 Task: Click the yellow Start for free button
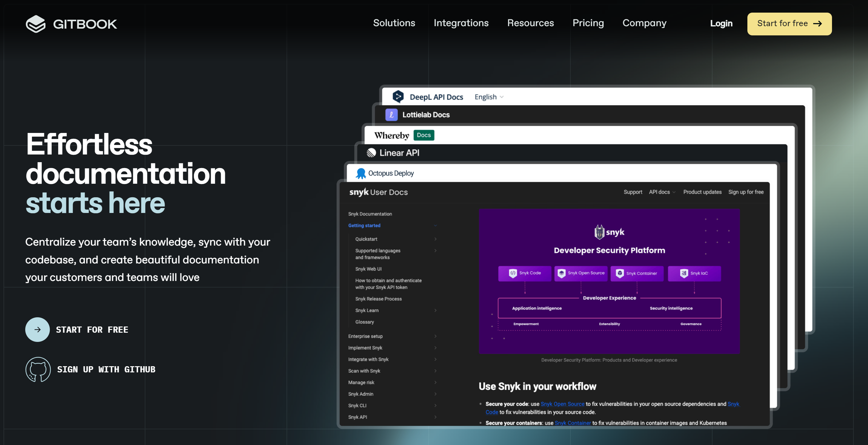pyautogui.click(x=789, y=24)
